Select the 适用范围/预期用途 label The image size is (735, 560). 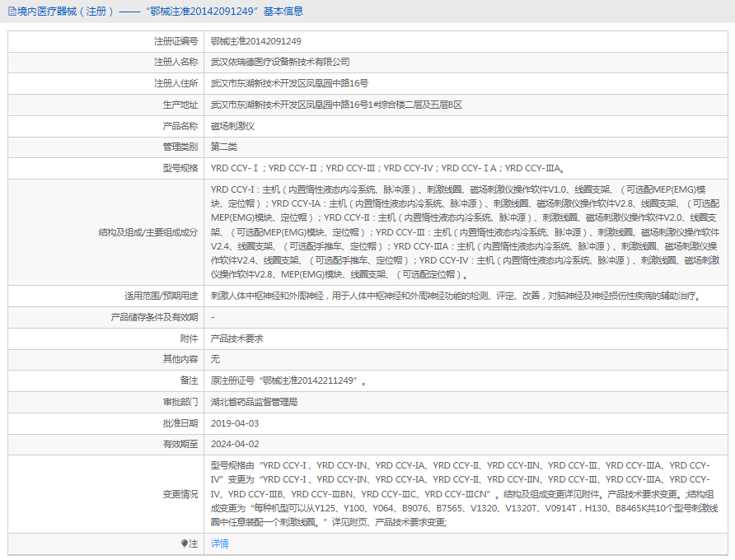click(x=161, y=296)
